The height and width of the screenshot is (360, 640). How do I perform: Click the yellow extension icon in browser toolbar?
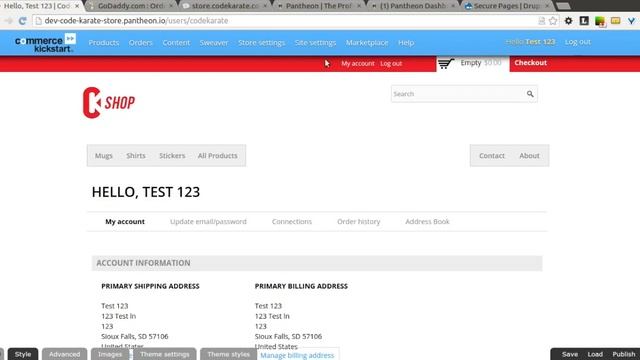616,21
